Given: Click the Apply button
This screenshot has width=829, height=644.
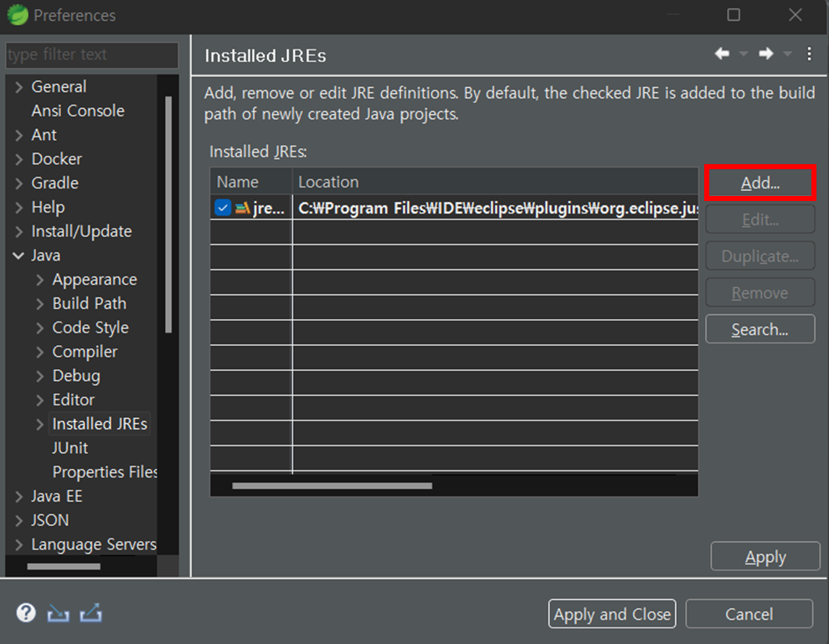Looking at the screenshot, I should click(765, 556).
